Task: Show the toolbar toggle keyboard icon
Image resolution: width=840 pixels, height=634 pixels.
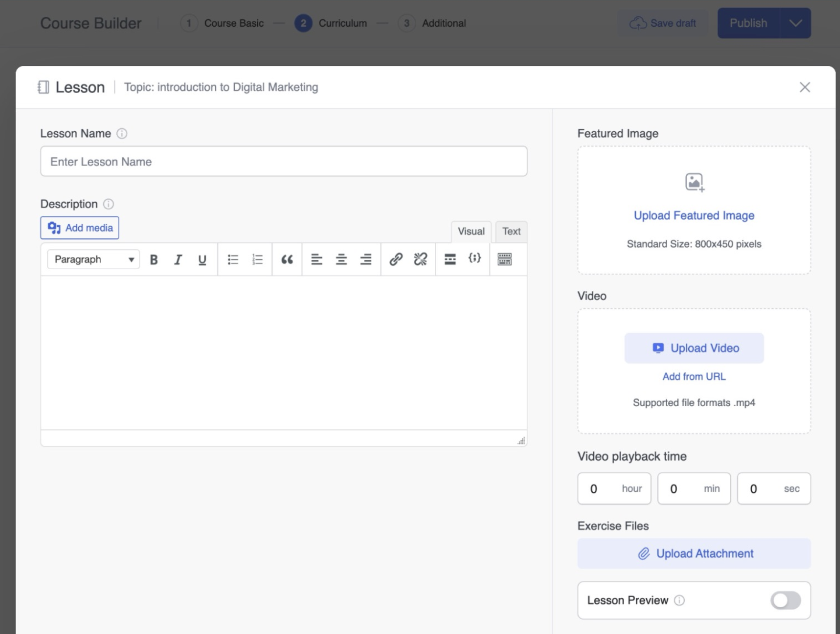Action: (504, 259)
